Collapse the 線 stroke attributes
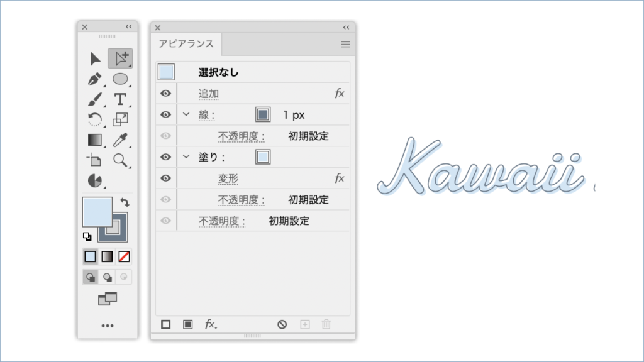Image resolution: width=644 pixels, height=362 pixels. pos(186,114)
